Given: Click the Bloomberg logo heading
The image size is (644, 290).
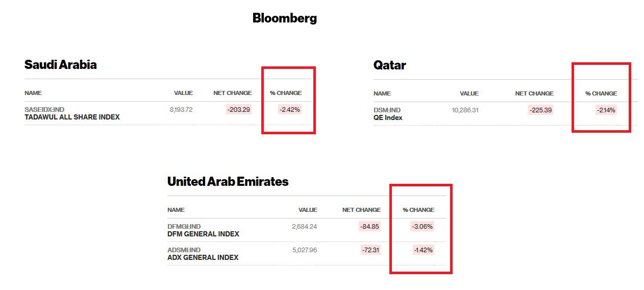Looking at the screenshot, I should coord(284,18).
